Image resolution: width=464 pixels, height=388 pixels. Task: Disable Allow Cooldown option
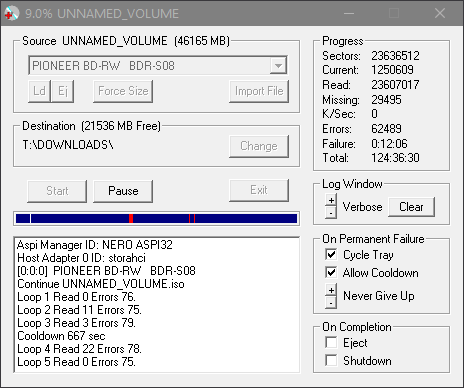click(331, 272)
